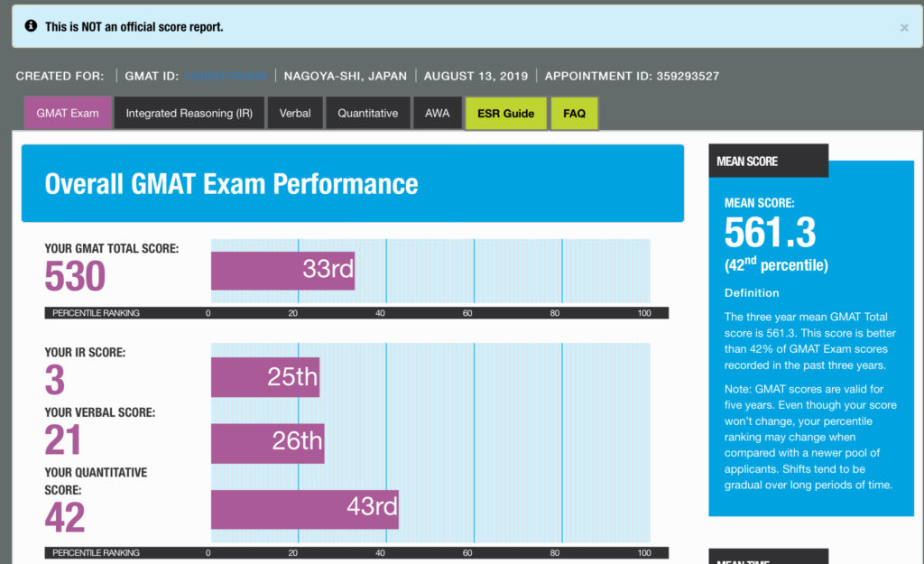Switch to the Integrated Reasoning (IR) tab

point(189,113)
